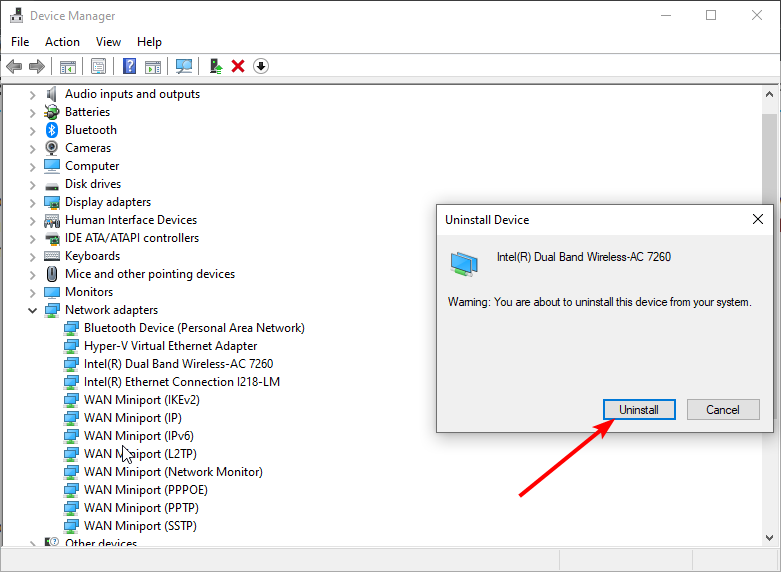Click the Device Manager title bar icon

16,16
